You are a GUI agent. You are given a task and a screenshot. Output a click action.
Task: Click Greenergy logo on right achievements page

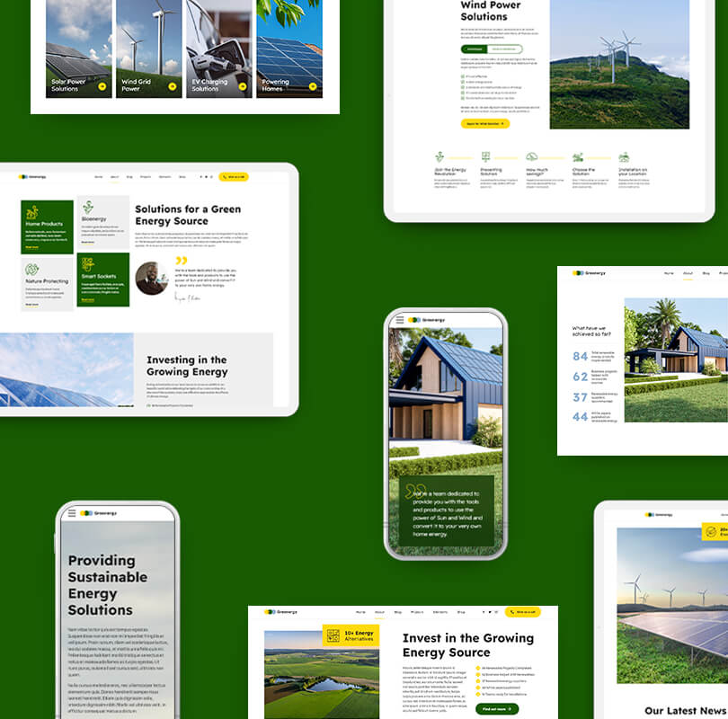tap(590, 273)
